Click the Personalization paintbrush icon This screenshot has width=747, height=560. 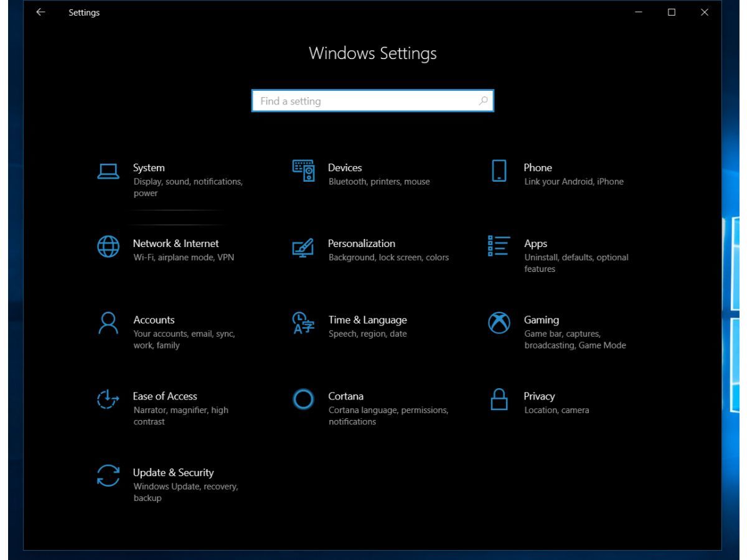point(303,247)
